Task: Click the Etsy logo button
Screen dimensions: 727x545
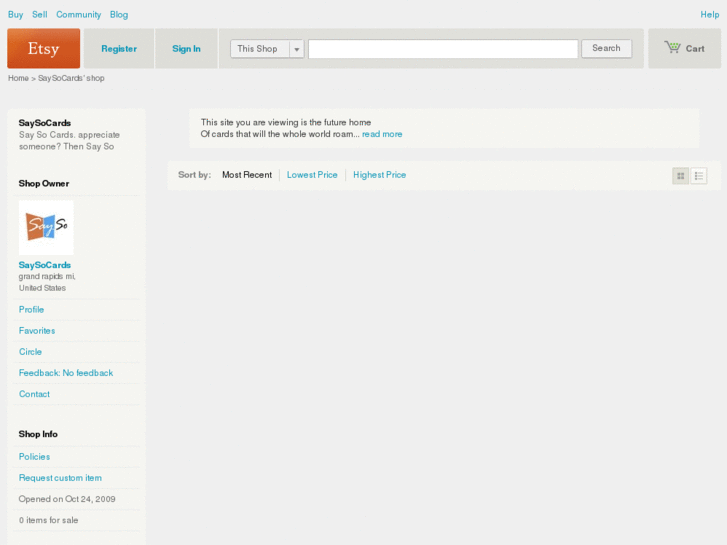Action: tap(44, 48)
